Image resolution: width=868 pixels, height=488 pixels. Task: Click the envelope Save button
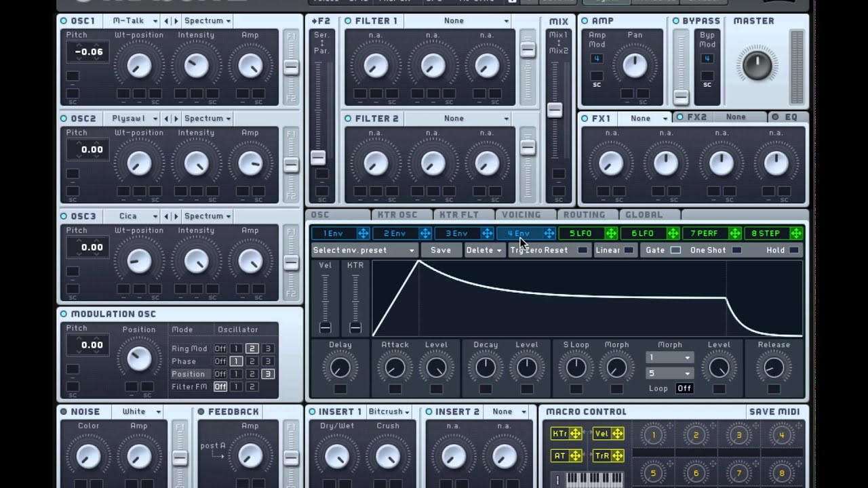pos(441,250)
